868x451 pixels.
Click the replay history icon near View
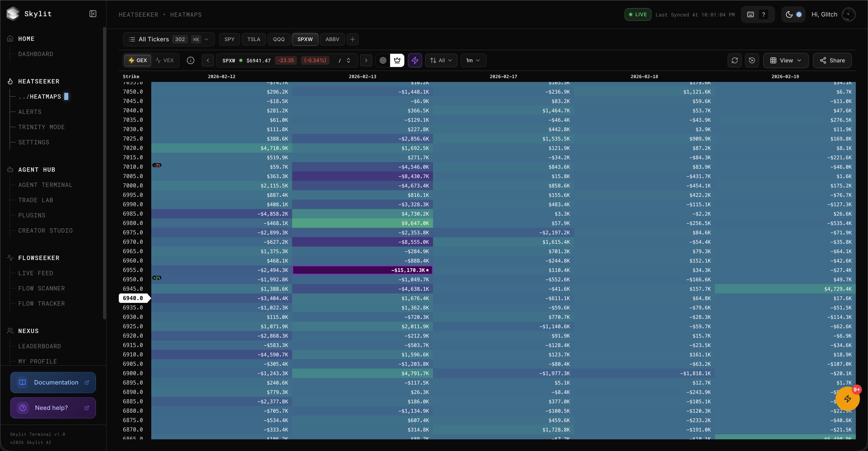point(752,60)
